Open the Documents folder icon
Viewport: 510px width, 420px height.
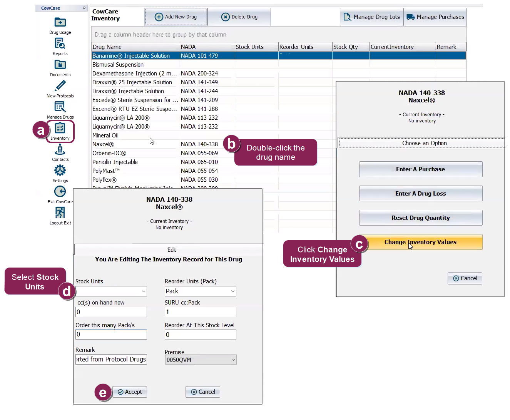tap(60, 65)
